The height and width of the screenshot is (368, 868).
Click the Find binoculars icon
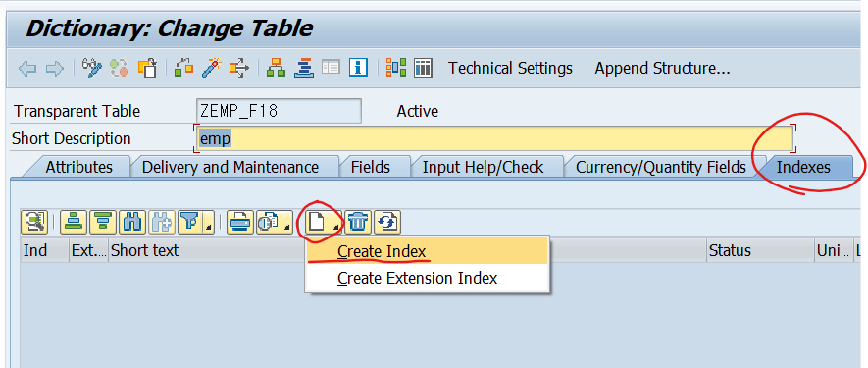click(x=131, y=222)
